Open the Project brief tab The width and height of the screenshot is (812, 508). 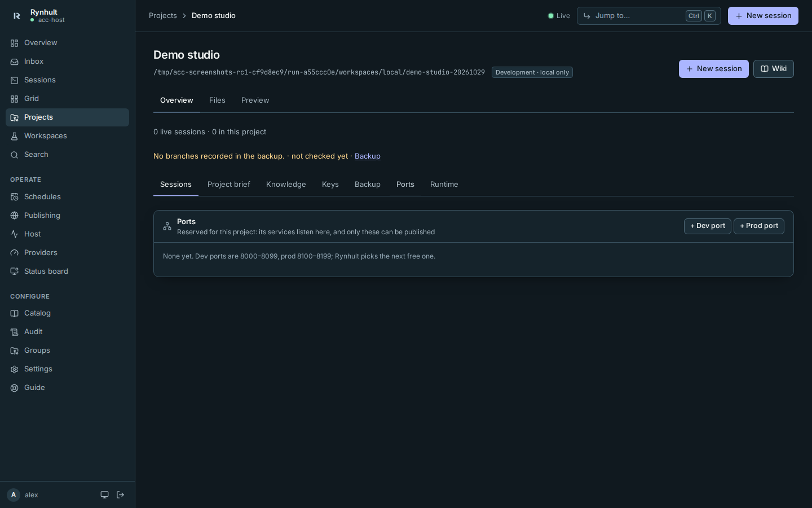tap(229, 185)
